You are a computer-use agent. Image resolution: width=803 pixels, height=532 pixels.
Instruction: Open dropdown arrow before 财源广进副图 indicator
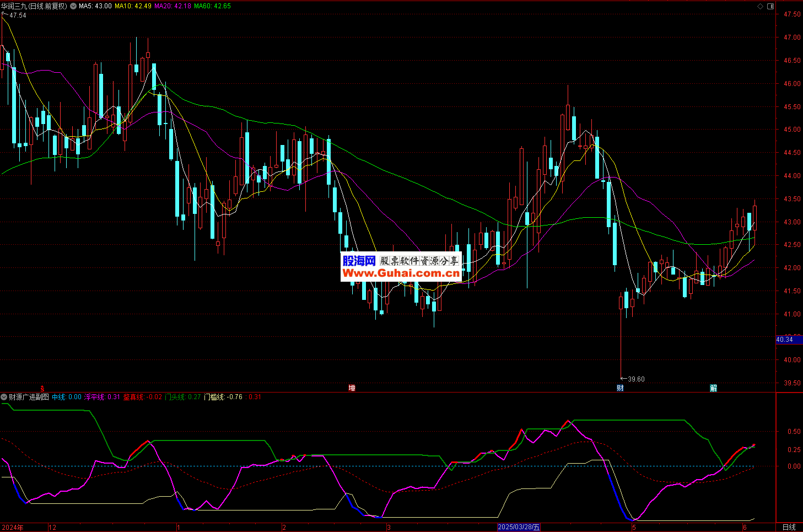(4, 397)
